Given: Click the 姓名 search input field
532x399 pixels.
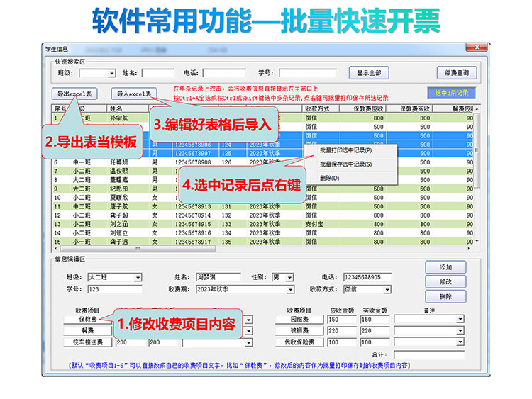Looking at the screenshot, I should [157, 73].
